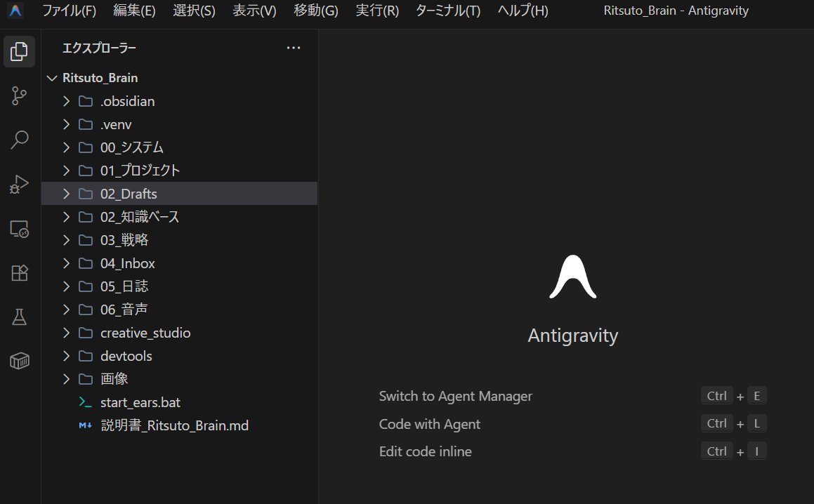
Task: Collapse the Ritsuto_Brain root folder
Action: (x=51, y=78)
